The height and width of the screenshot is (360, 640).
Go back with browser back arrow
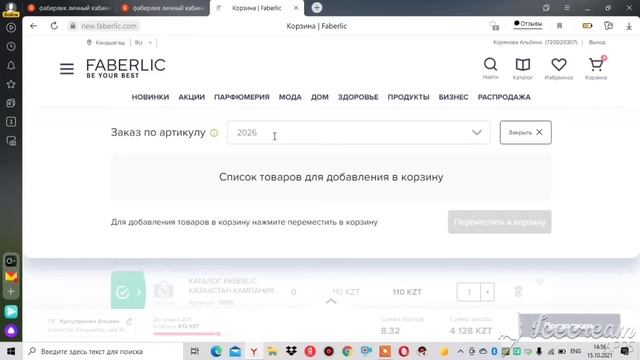pyautogui.click(x=33, y=26)
